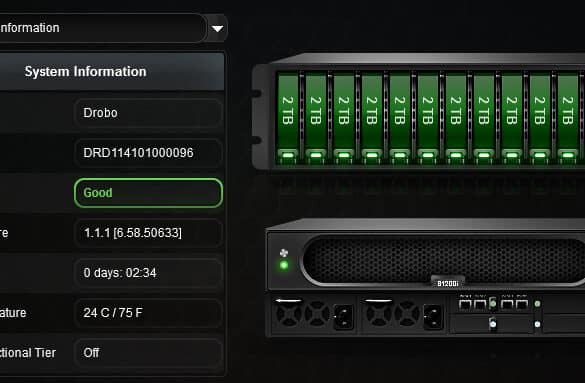Image resolution: width=585 pixels, height=383 pixels.
Task: Click the fan icon above power LED
Action: [284, 253]
